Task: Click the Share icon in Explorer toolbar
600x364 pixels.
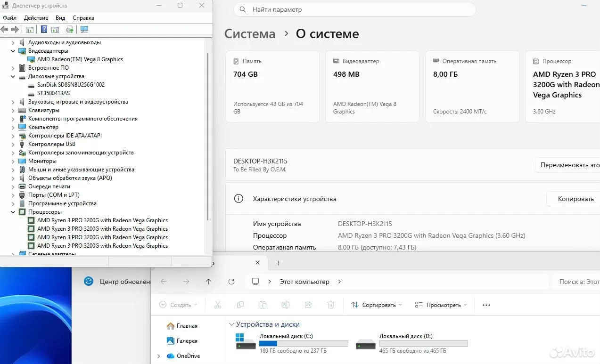Action: coord(308,305)
